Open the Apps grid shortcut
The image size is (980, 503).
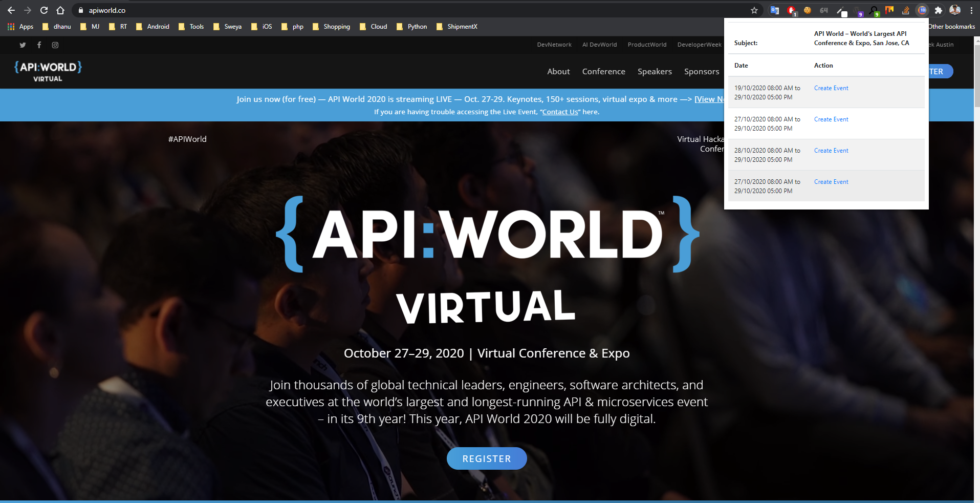pos(20,27)
